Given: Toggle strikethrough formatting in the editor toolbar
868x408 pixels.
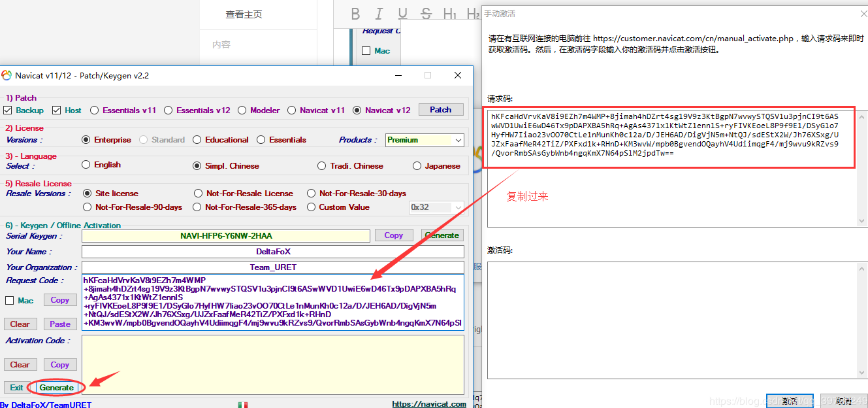Looking at the screenshot, I should [x=426, y=14].
